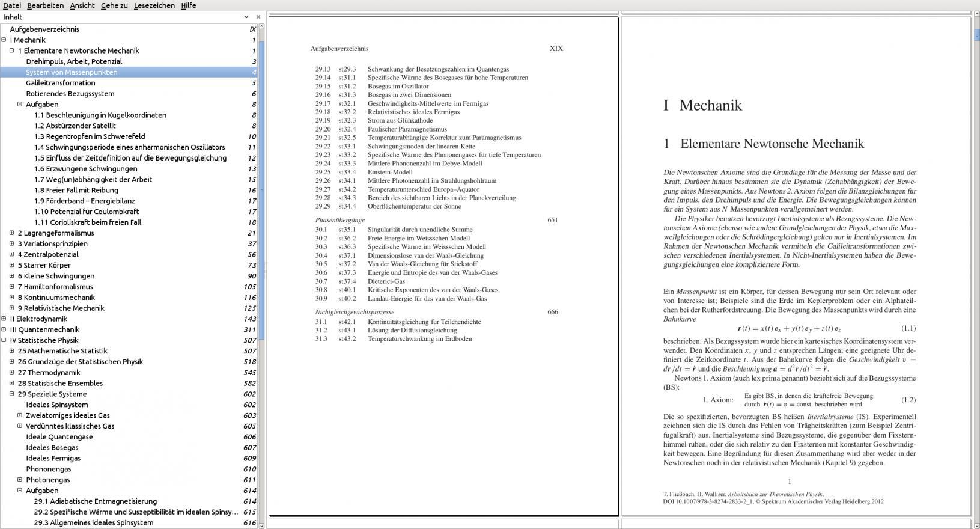Go to 1.11 Corioliskraft beim freien Fall
Screen dimensions: 980x529
coord(88,222)
